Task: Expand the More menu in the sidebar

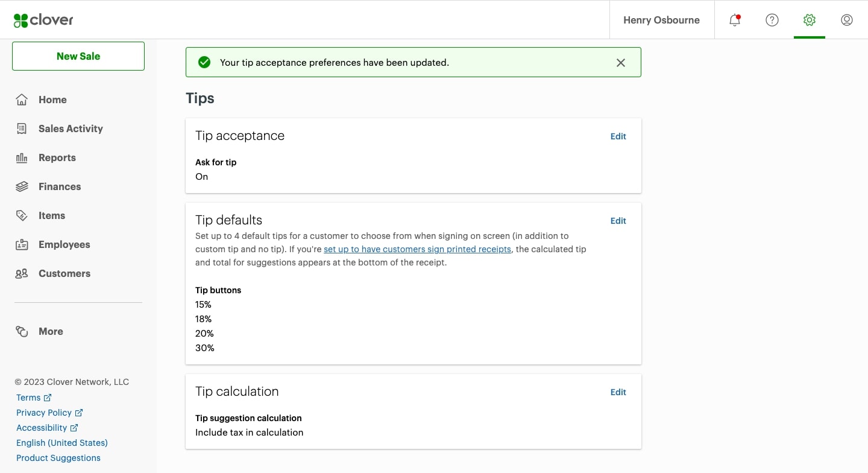Action: [51, 331]
